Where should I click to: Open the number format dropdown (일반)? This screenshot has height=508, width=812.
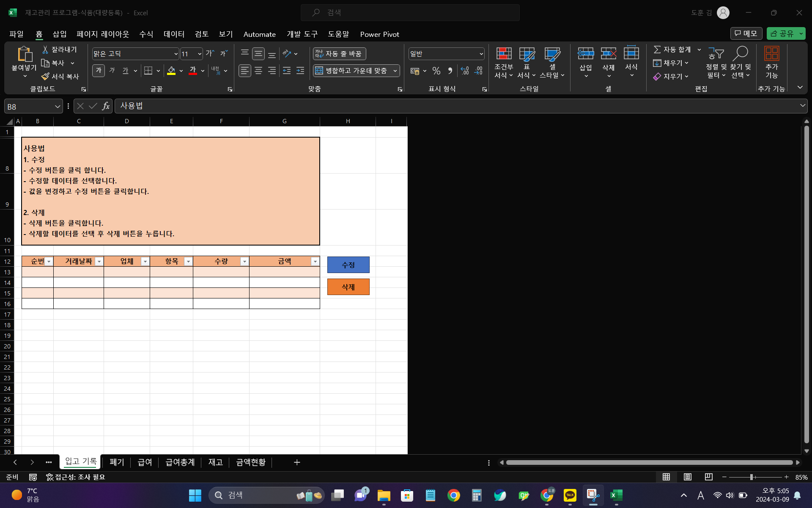481,54
